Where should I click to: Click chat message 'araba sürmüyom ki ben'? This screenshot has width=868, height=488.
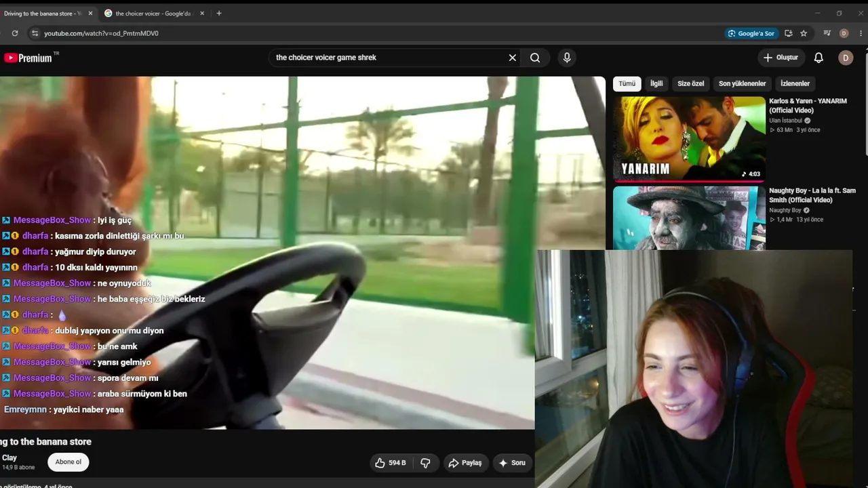point(142,394)
